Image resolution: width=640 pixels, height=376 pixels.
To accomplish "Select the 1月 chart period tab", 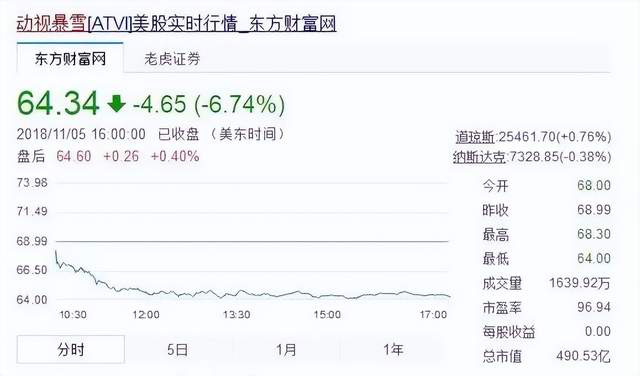I will click(286, 350).
